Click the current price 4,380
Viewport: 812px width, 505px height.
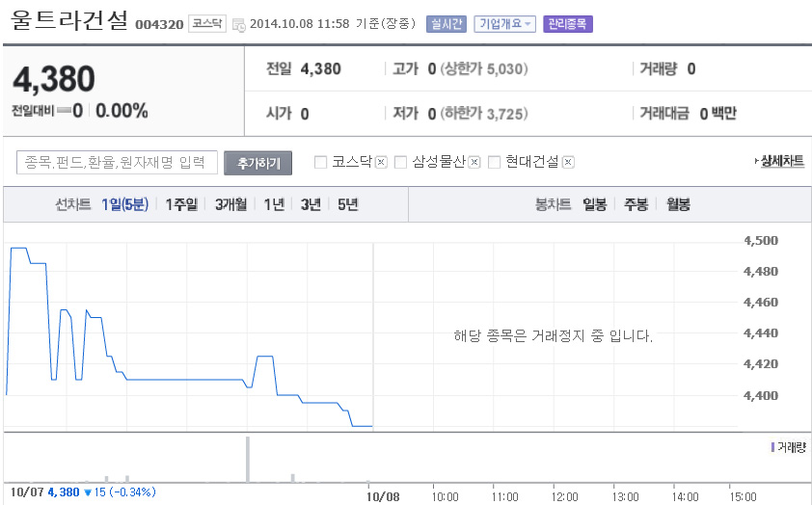[x=54, y=79]
